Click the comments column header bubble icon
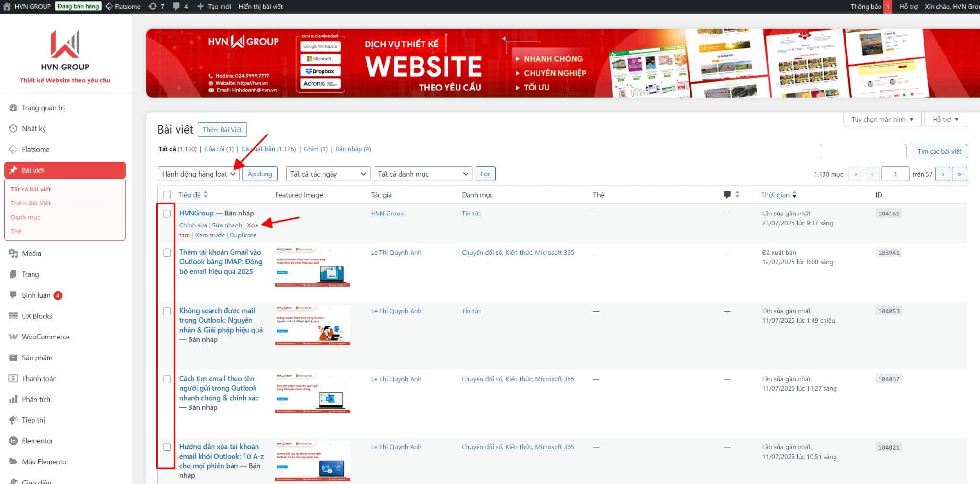This screenshot has width=980, height=484. [x=727, y=195]
